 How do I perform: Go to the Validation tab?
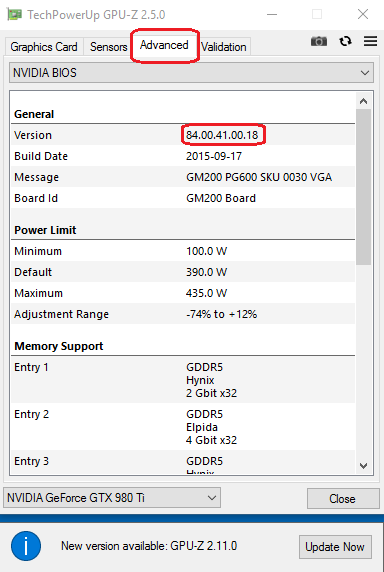point(224,47)
